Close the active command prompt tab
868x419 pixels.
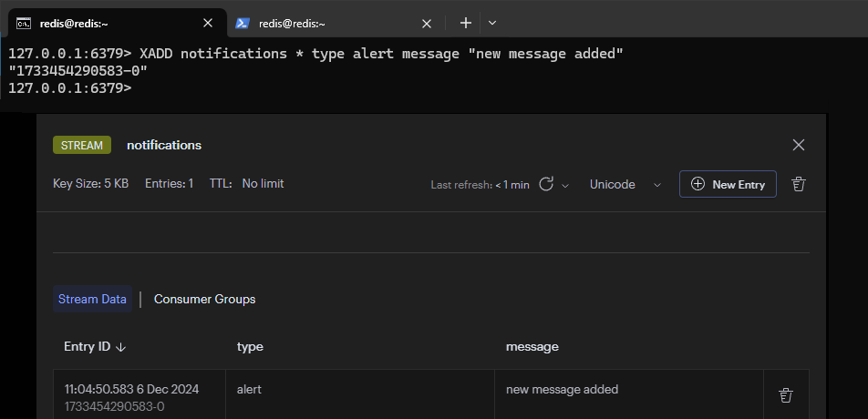[208, 23]
